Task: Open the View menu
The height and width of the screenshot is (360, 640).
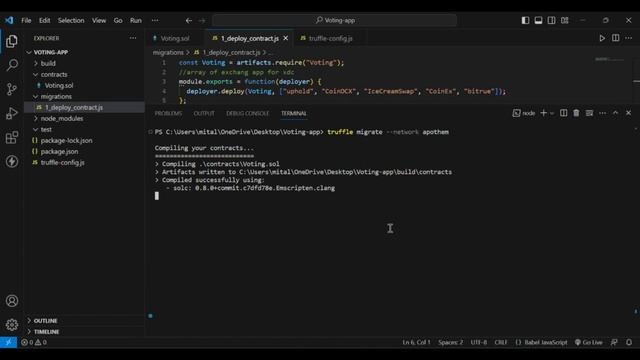Action: [99, 20]
